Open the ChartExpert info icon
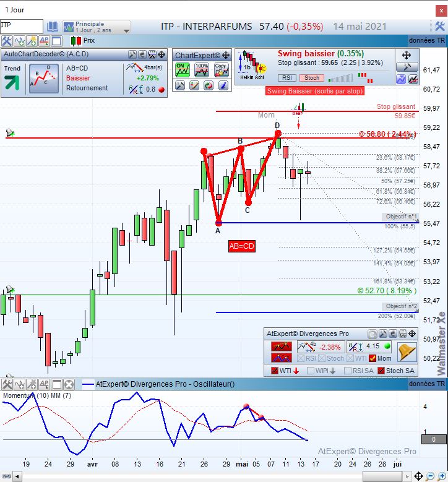The height and width of the screenshot is (482, 448). pyautogui.click(x=223, y=85)
